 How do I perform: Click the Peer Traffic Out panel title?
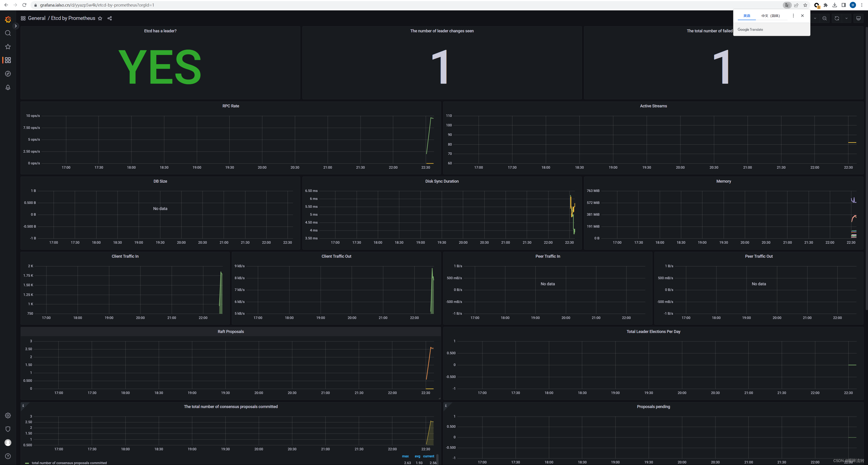[x=759, y=256]
